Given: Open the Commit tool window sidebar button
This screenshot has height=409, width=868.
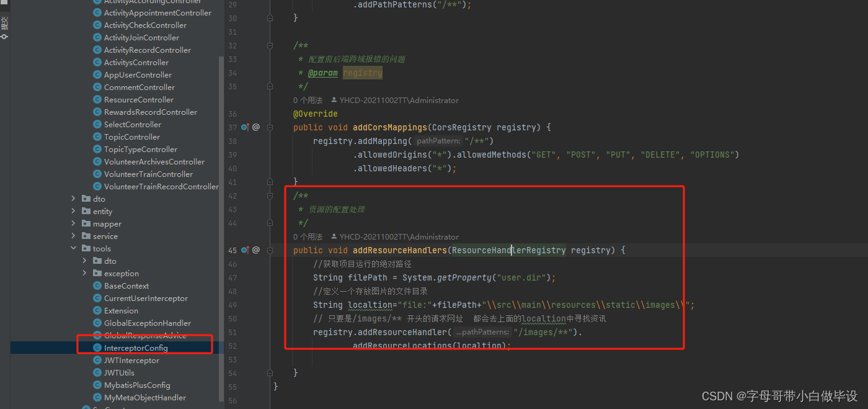Looking at the screenshot, I should [5, 29].
